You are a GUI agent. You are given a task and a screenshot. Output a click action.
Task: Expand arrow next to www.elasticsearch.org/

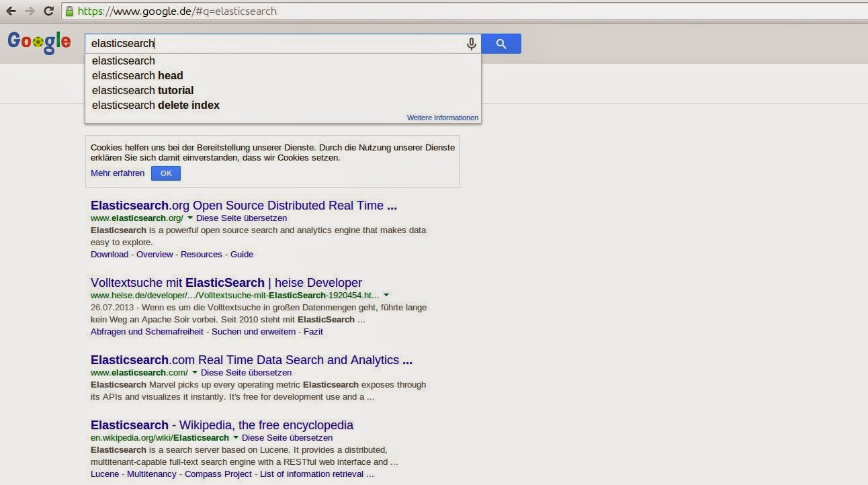190,218
